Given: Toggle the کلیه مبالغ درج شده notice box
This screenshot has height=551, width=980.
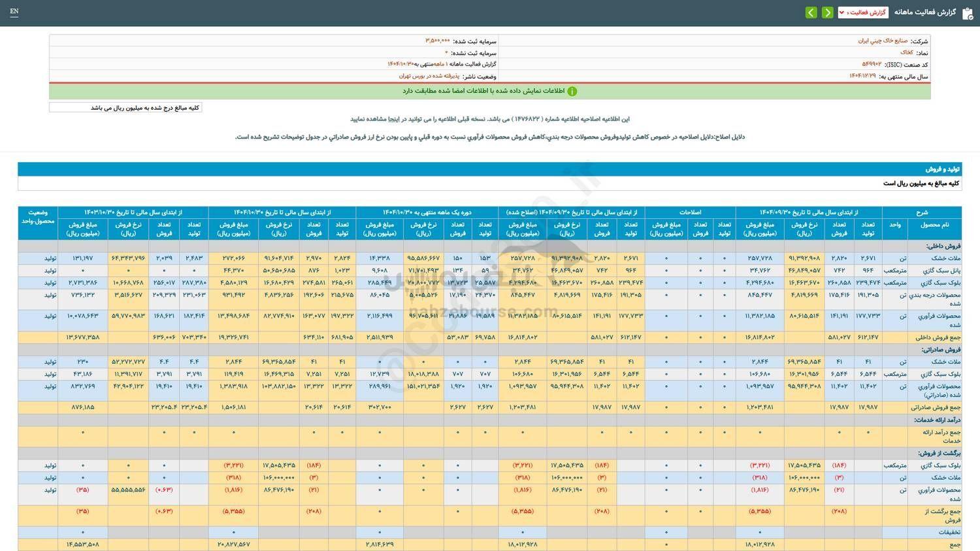Looking at the screenshot, I should pyautogui.click(x=125, y=107).
